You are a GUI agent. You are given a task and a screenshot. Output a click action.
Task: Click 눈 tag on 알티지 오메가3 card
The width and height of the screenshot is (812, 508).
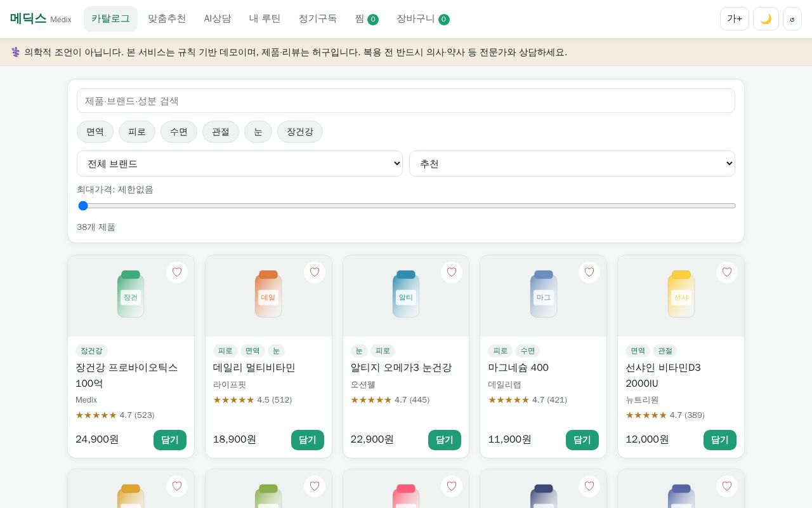coord(359,351)
